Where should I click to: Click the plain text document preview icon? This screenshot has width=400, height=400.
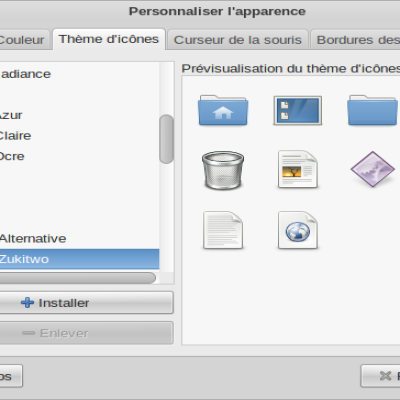tap(223, 230)
